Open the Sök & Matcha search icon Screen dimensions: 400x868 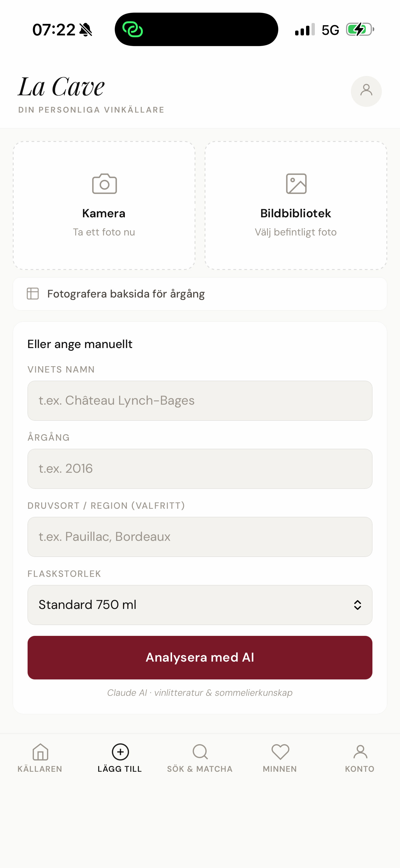pos(200,752)
